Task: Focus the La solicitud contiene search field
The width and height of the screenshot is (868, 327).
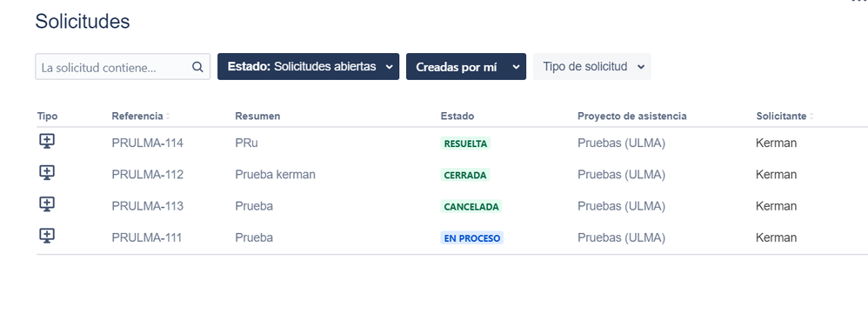Action: [123, 66]
